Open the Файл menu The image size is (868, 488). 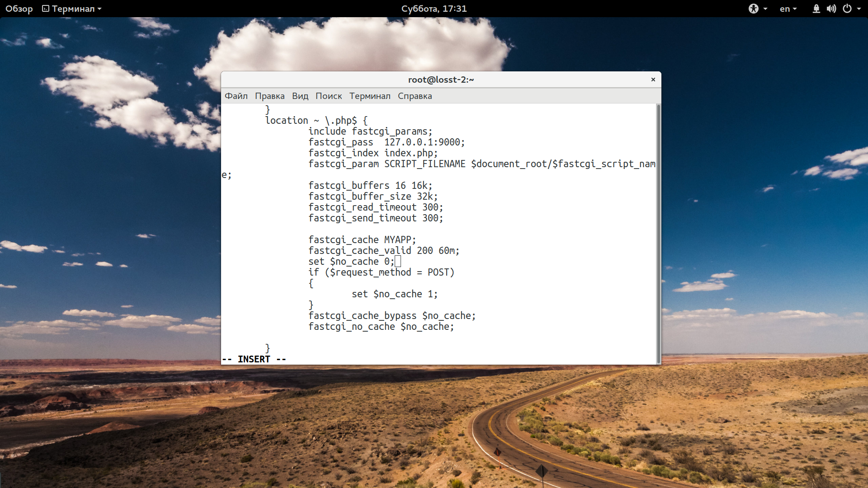236,96
